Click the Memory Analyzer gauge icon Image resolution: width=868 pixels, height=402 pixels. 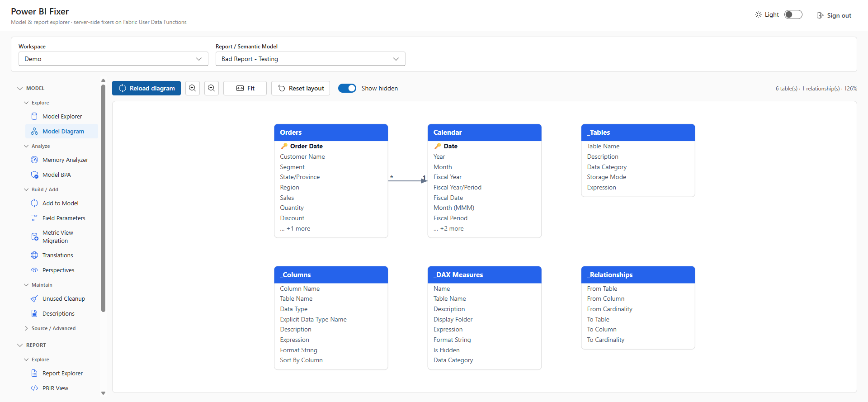34,160
